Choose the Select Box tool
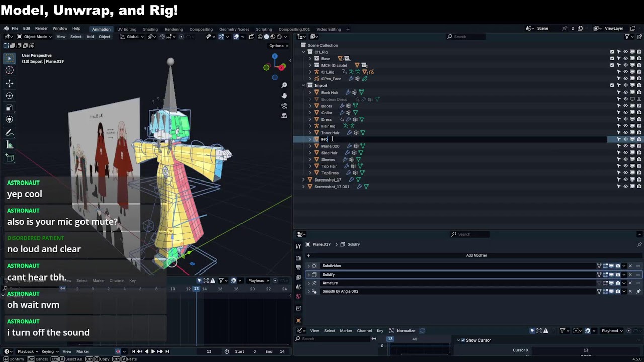 coord(10,58)
